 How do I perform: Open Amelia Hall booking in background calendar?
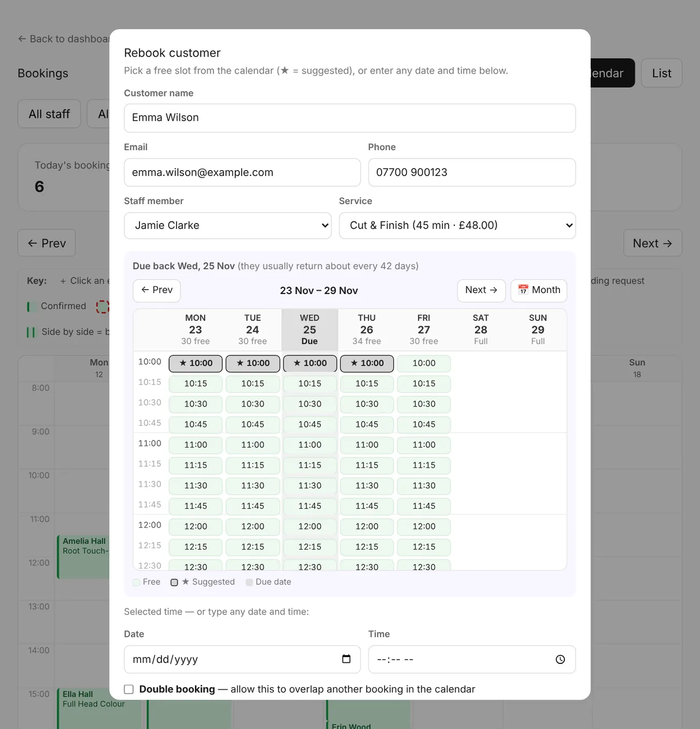point(83,557)
